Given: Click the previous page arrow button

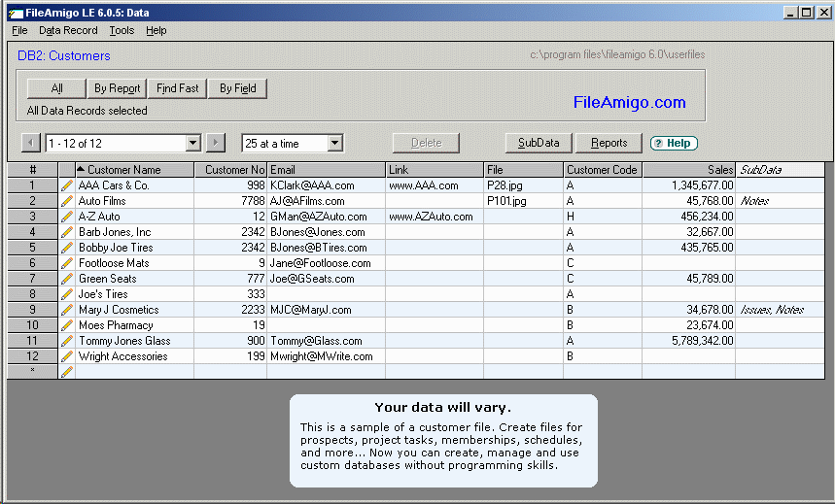Looking at the screenshot, I should point(30,143).
